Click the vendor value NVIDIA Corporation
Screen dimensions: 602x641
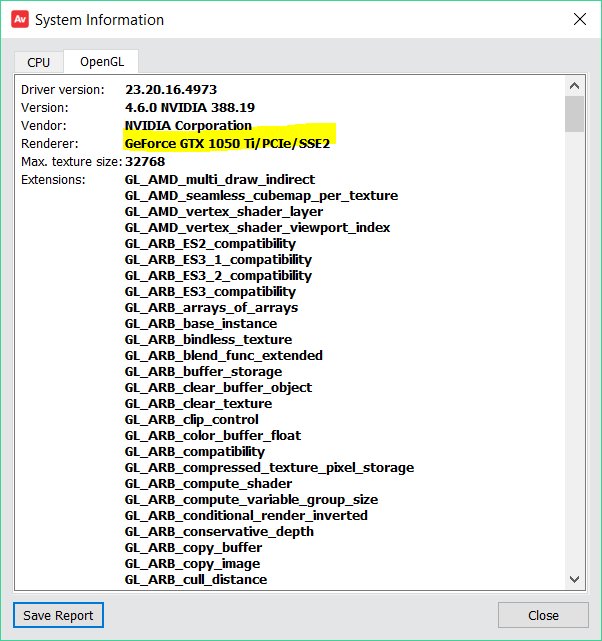(188, 126)
